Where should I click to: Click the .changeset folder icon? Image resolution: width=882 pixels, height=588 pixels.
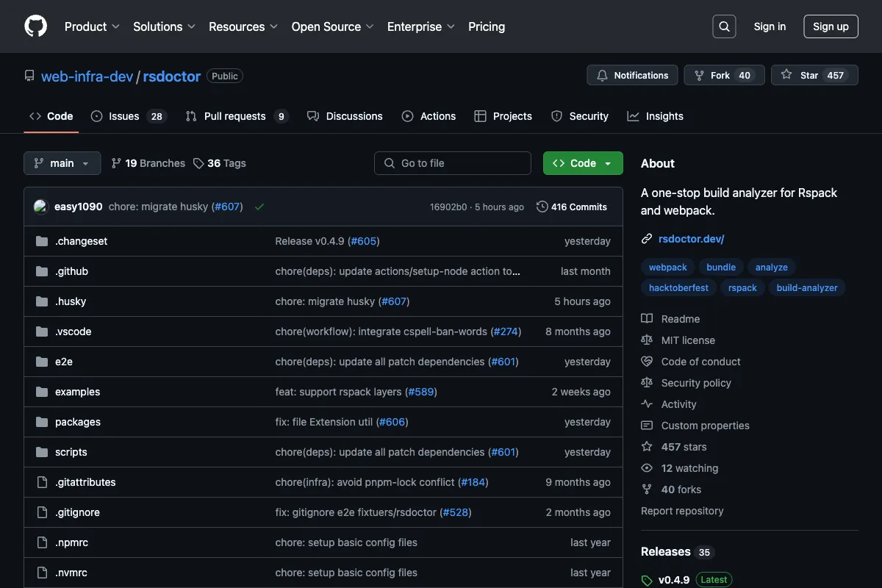coord(42,241)
